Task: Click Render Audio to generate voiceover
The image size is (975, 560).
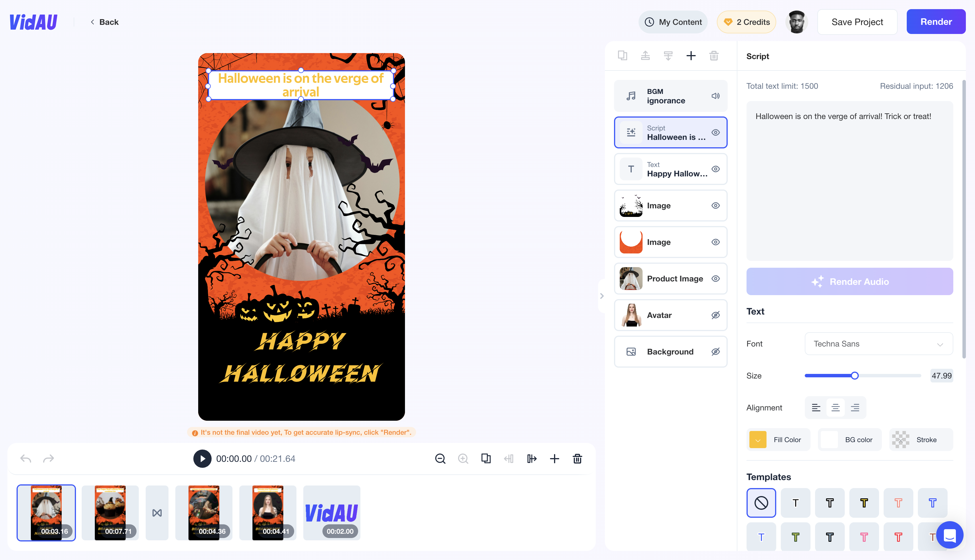Action: [850, 281]
